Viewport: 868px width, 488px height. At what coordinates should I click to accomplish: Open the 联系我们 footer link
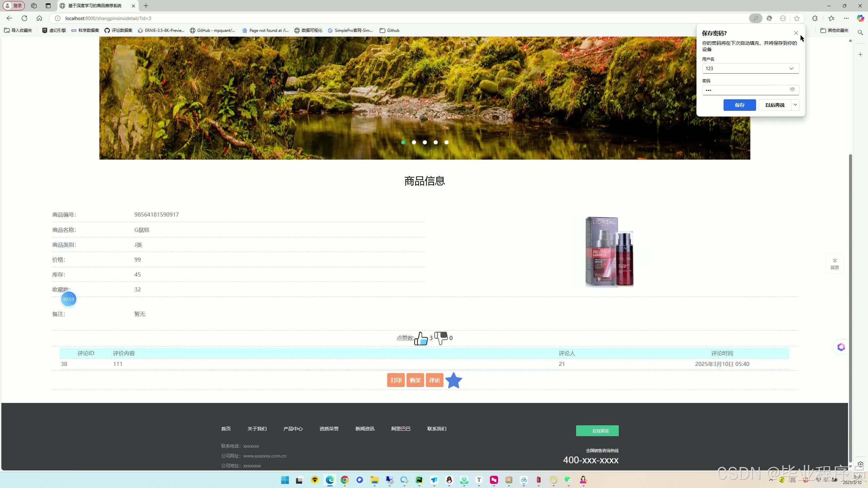(437, 429)
